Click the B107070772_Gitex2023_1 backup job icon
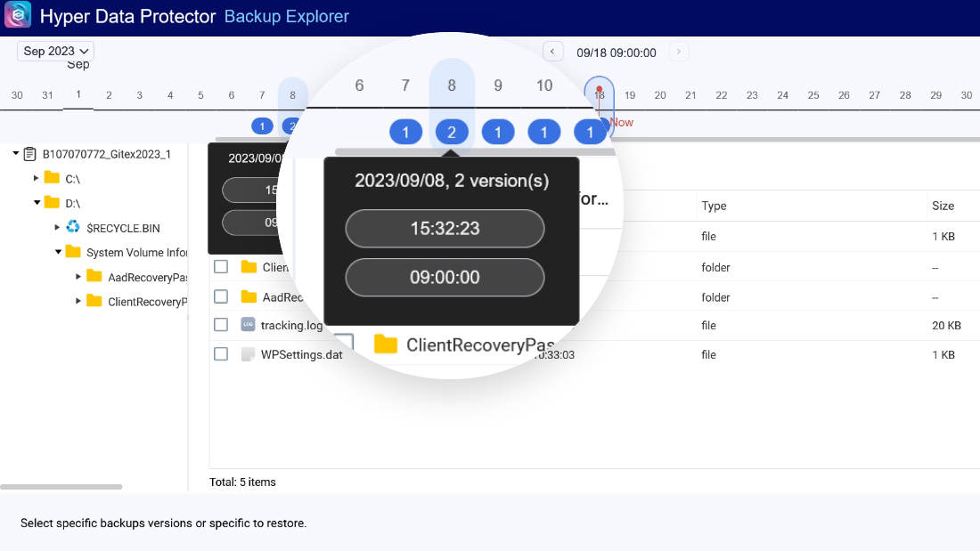 (x=30, y=154)
